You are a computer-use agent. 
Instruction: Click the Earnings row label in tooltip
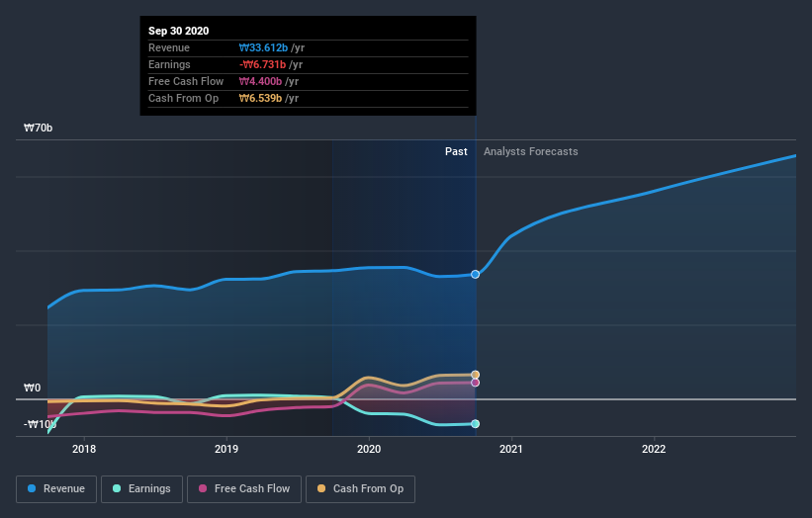169,64
